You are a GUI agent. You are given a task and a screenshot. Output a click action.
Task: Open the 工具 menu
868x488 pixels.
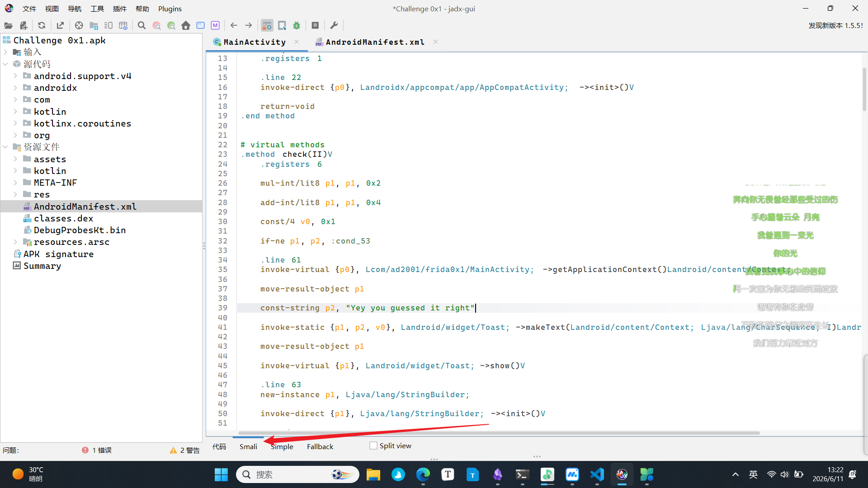click(x=97, y=9)
